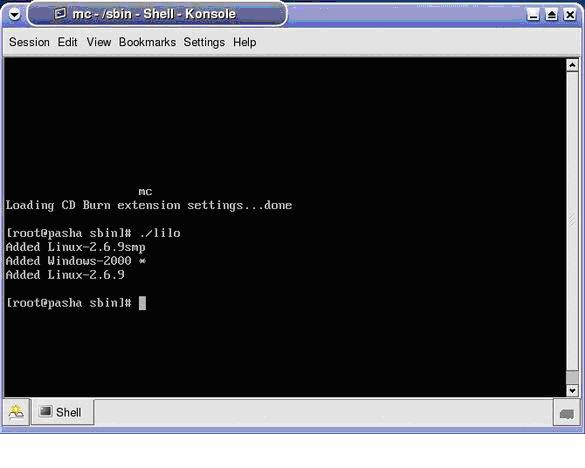This screenshot has width=585, height=468.
Task: Open the Bookmarks menu
Action: tap(147, 42)
